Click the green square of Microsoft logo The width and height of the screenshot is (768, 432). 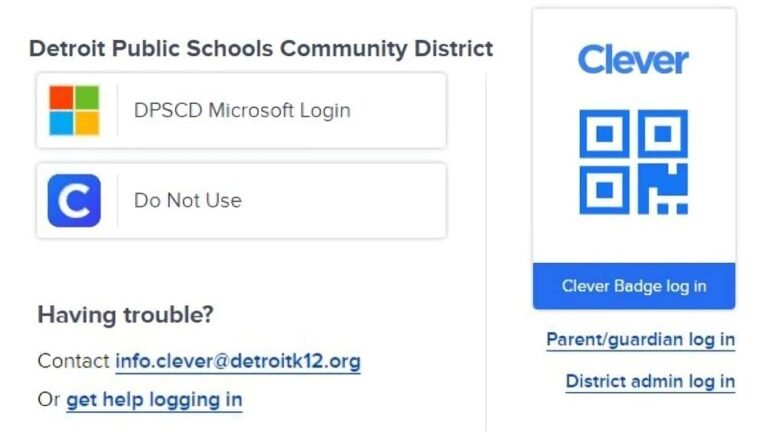tap(87, 98)
